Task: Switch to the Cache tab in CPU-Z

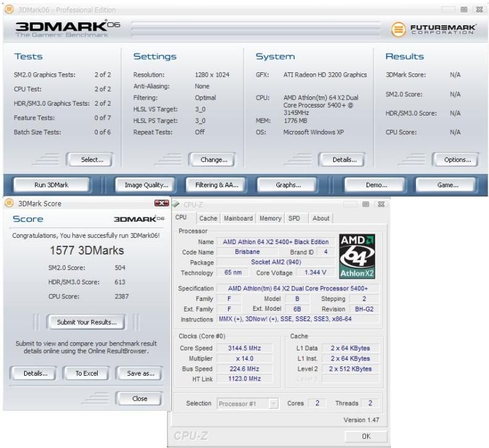Action: pos(208,218)
